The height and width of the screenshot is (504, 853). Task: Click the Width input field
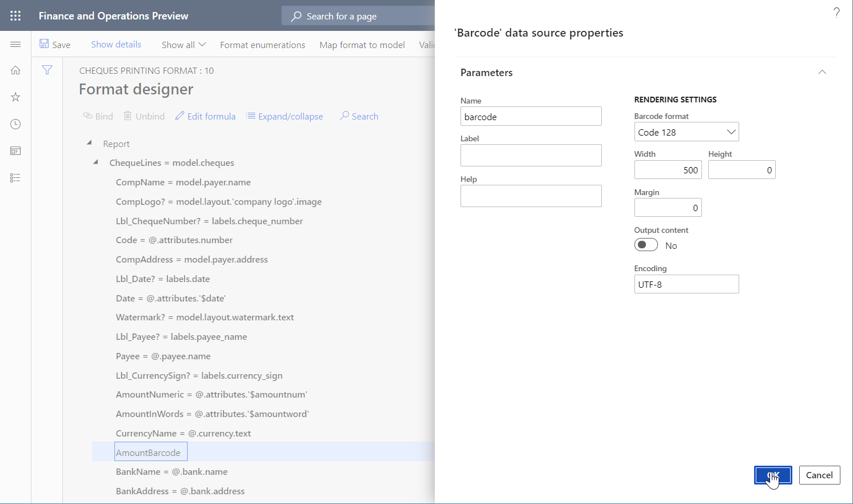pos(668,170)
